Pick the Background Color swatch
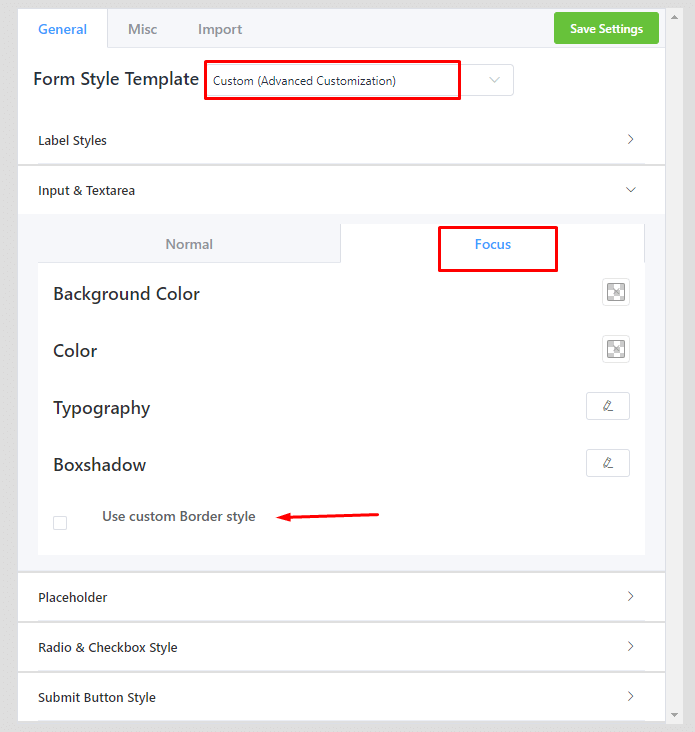This screenshot has height=732, width=695. 616,292
